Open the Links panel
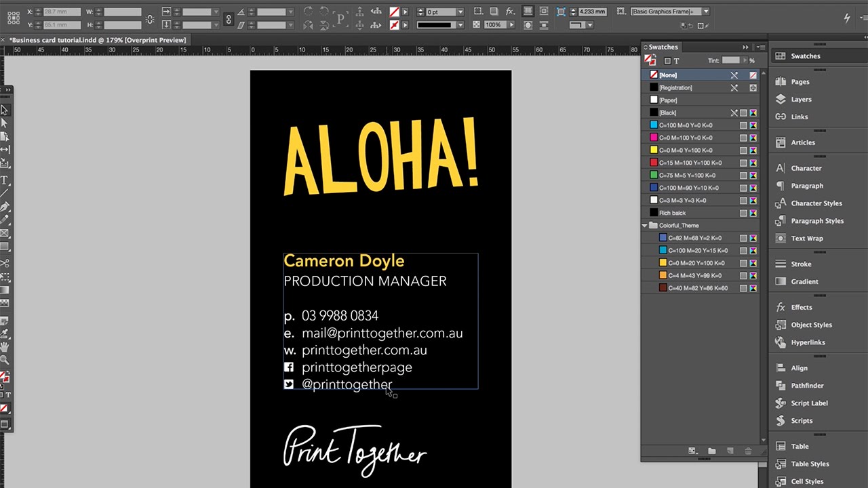The height and width of the screenshot is (488, 868). coord(800,117)
